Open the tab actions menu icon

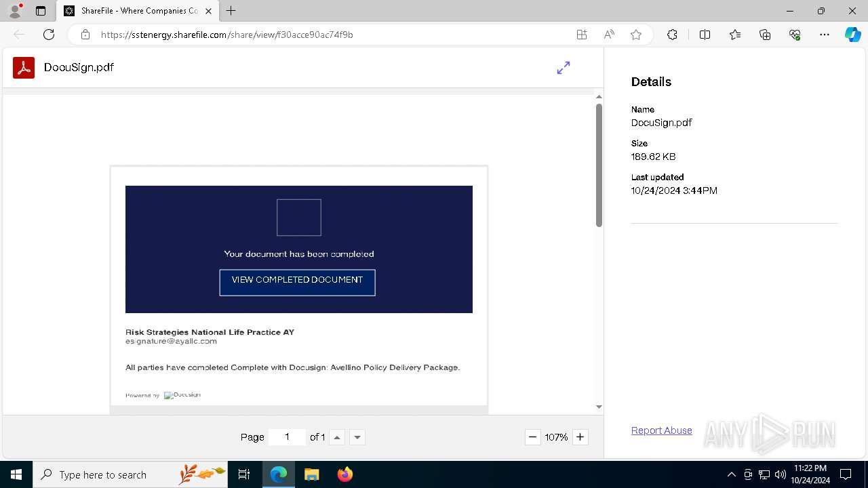[41, 11]
